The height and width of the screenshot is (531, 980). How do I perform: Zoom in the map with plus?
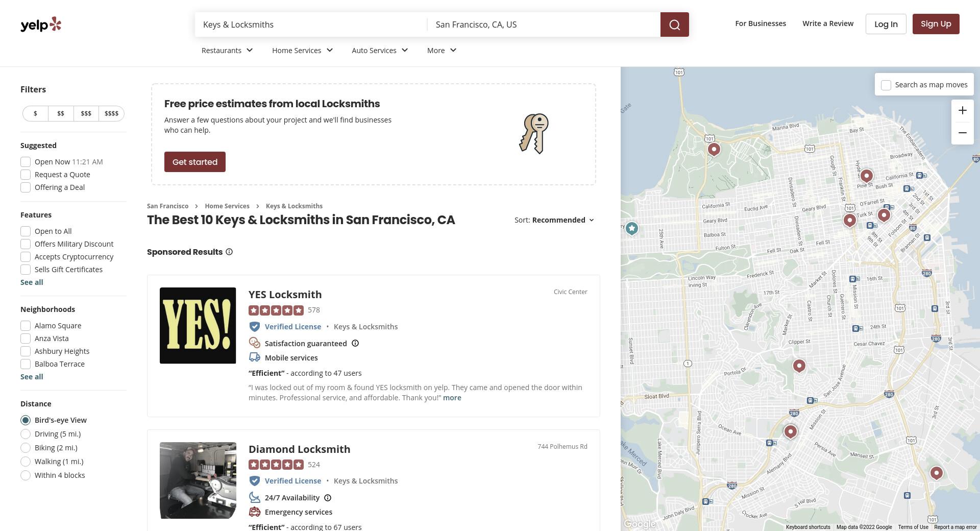(962, 110)
